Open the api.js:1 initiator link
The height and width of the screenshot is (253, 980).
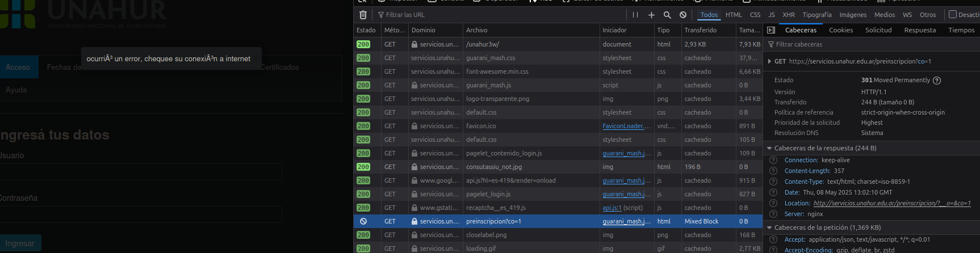click(x=612, y=208)
